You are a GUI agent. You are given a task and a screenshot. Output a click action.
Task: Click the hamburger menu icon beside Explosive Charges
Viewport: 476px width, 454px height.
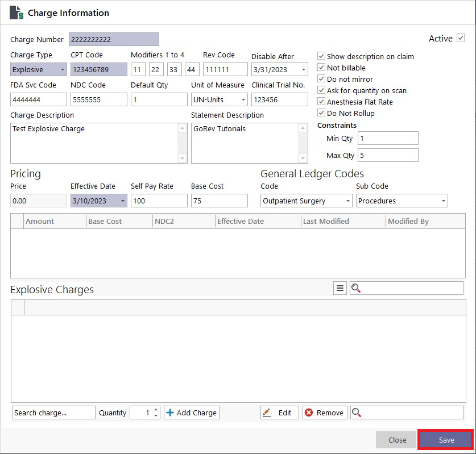click(x=340, y=288)
